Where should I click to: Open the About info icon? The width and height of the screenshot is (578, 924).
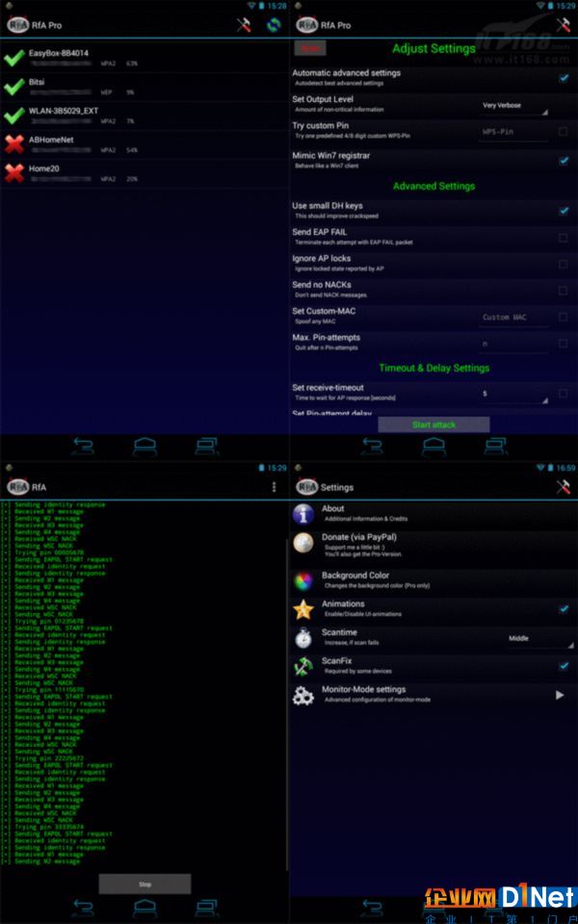(x=303, y=514)
